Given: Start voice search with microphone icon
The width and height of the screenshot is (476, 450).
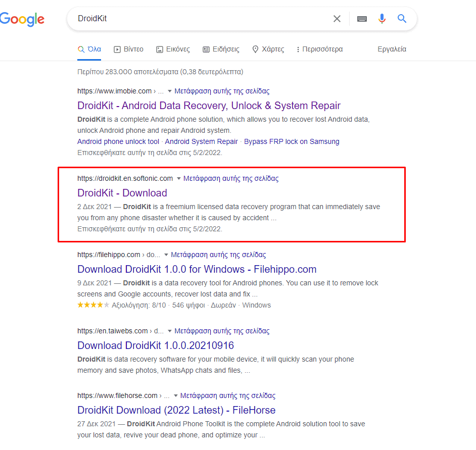Looking at the screenshot, I should coord(382,19).
